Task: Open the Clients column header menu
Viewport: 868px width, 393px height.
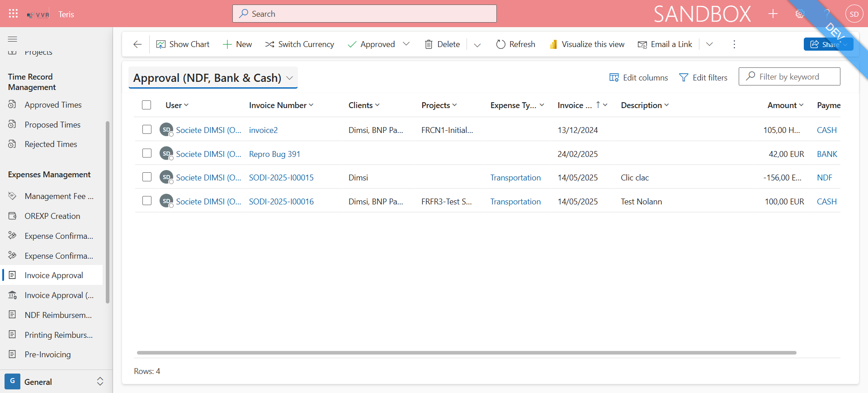Action: pyautogui.click(x=364, y=105)
